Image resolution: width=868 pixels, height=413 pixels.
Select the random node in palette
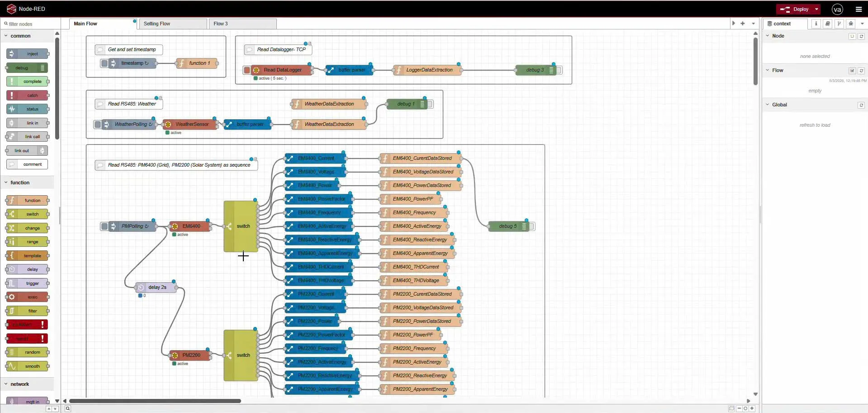coord(27,352)
